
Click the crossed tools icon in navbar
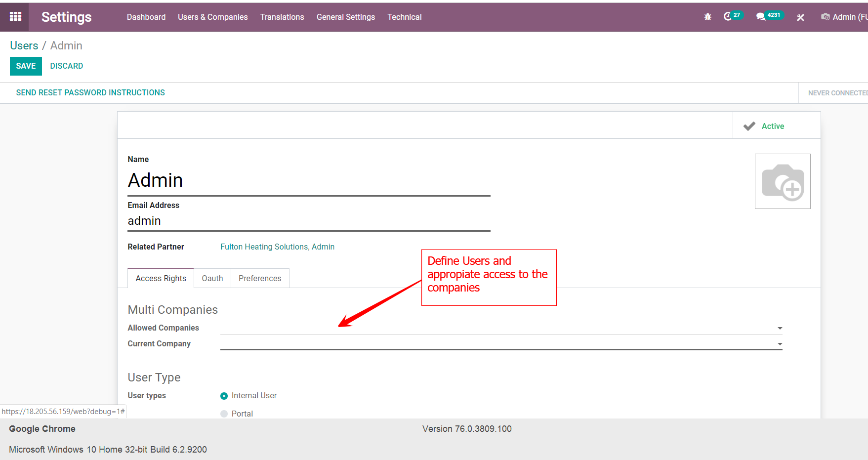tap(800, 17)
